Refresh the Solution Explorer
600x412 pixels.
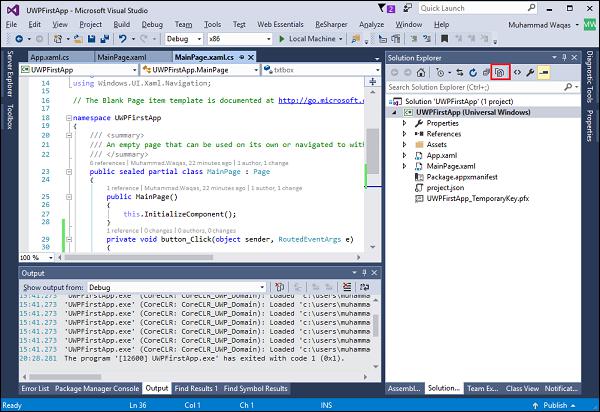pyautogui.click(x=472, y=73)
